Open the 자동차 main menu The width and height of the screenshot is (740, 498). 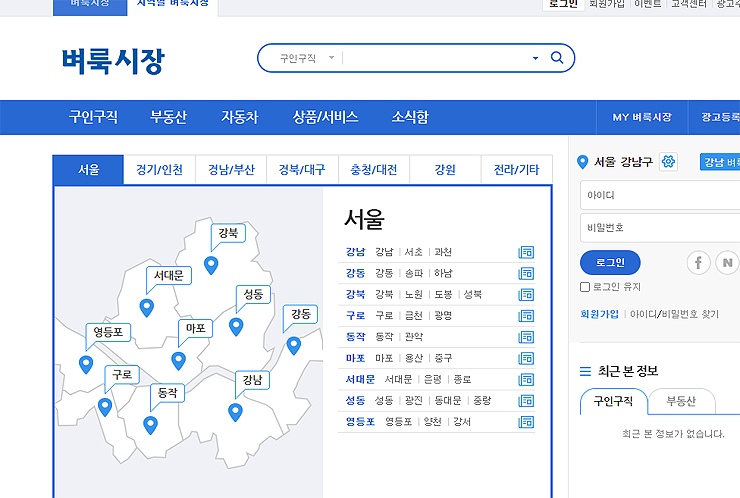(240, 117)
